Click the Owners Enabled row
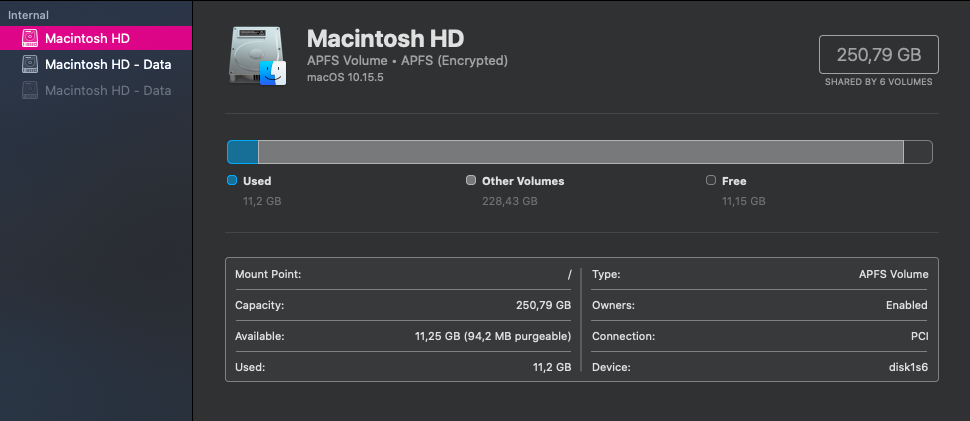970x421 pixels. pos(759,305)
